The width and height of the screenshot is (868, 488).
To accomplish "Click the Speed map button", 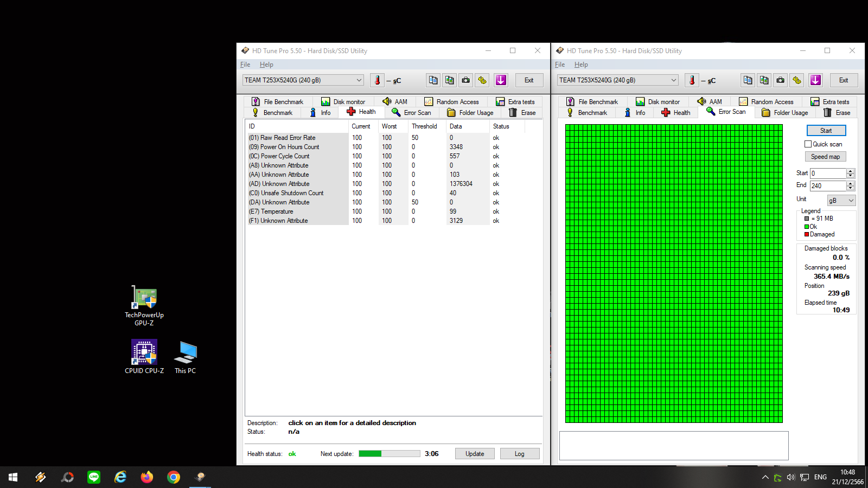I will [x=825, y=157].
